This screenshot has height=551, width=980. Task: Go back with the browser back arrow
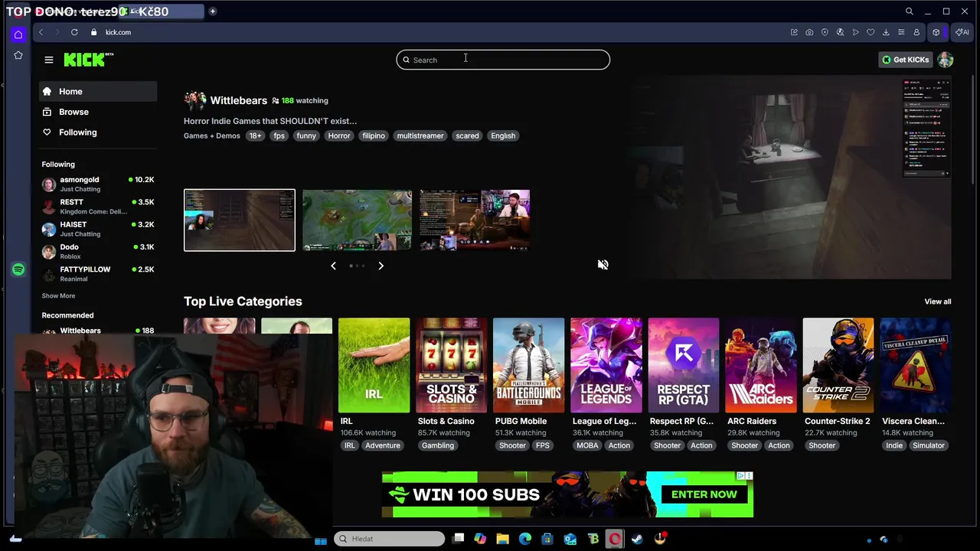[41, 32]
